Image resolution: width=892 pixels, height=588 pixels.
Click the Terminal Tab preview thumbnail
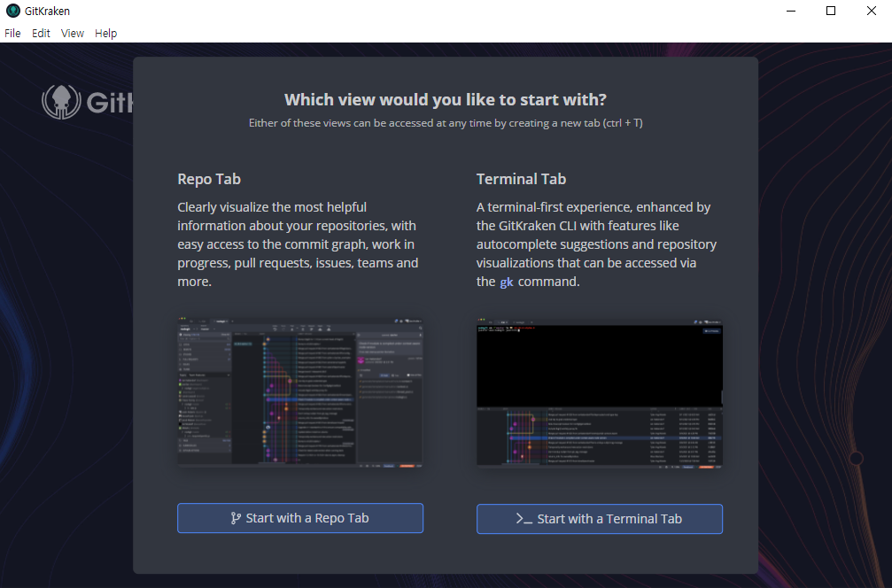tap(600, 392)
